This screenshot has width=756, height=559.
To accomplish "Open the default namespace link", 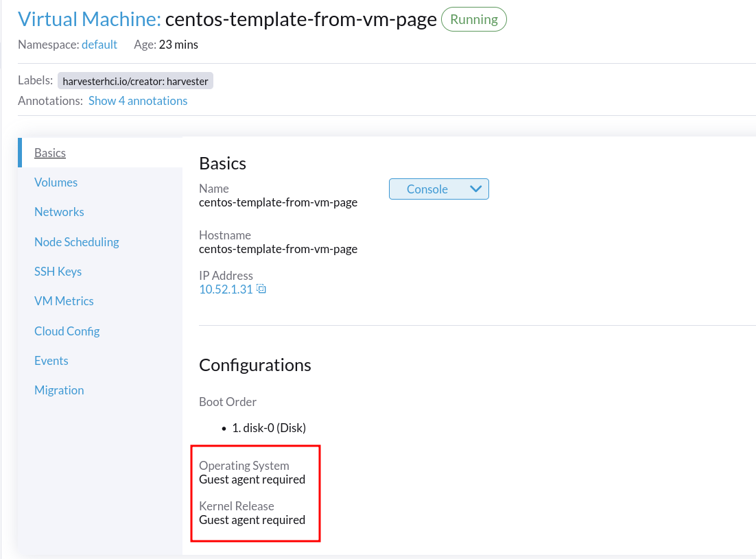I will pyautogui.click(x=99, y=45).
